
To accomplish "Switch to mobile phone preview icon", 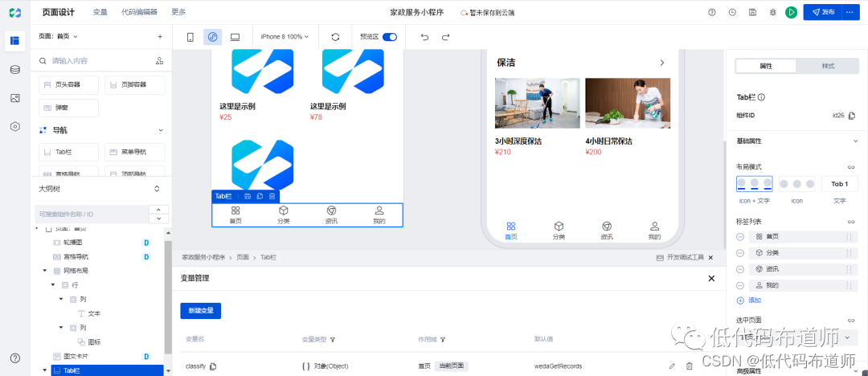I will point(190,37).
